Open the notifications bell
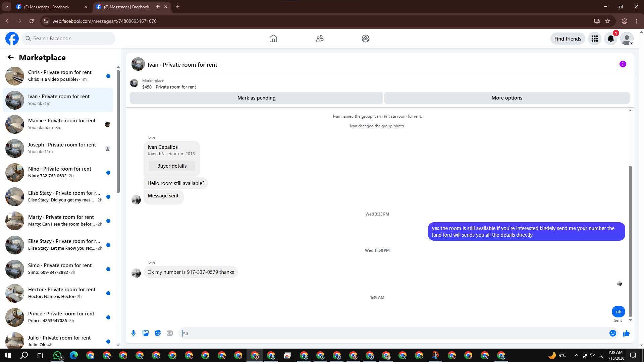 point(610,39)
